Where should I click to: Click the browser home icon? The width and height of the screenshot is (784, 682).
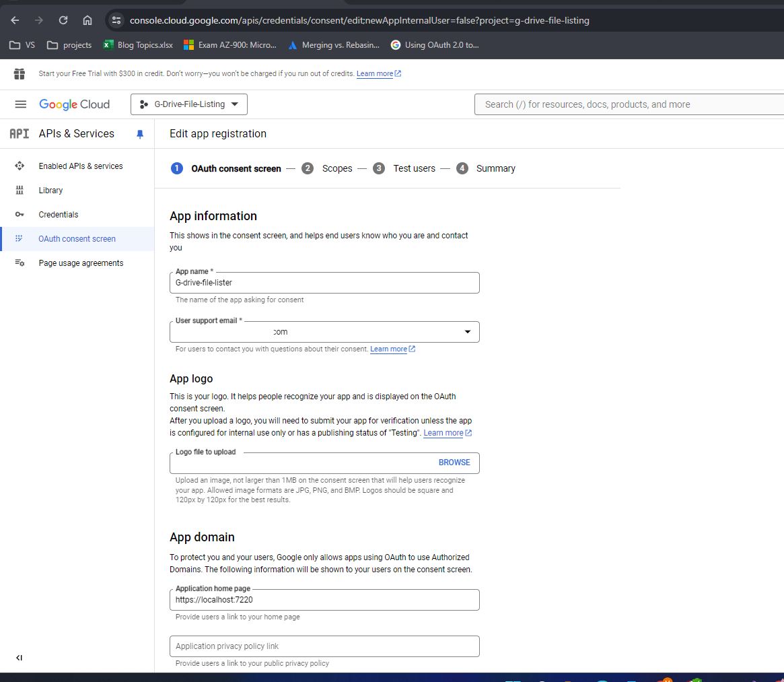click(87, 20)
